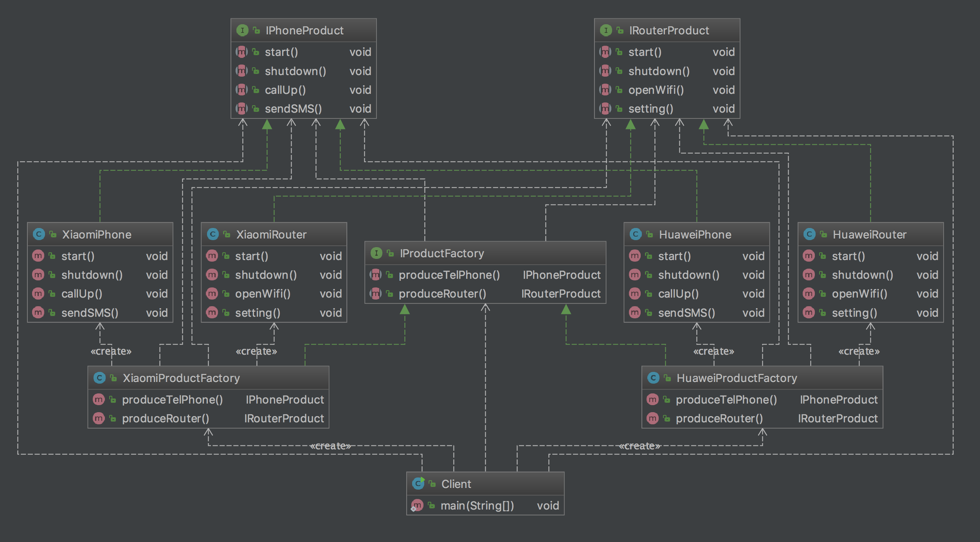Click «create» label below XiaomiProductFactory

tap(330, 446)
